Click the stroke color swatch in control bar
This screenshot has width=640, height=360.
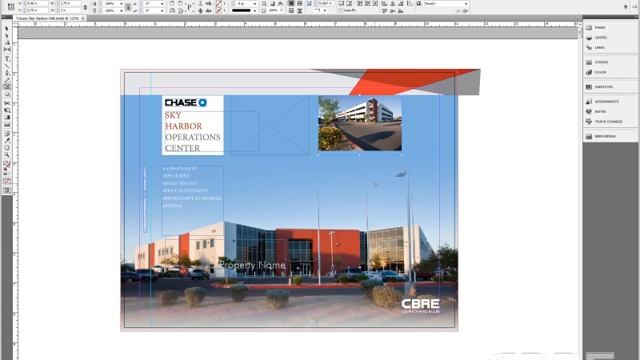pyautogui.click(x=219, y=10)
